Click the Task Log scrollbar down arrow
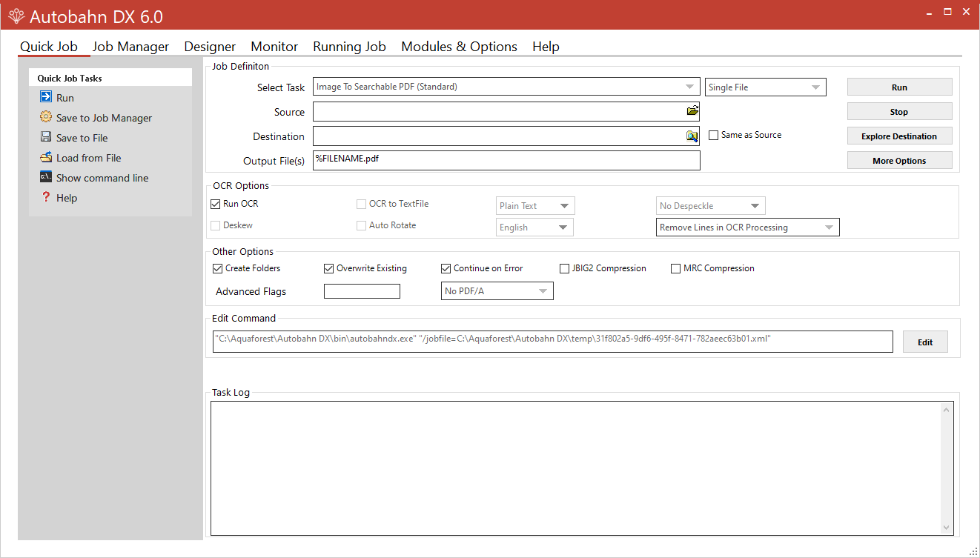This screenshot has height=558, width=980. pyautogui.click(x=946, y=527)
